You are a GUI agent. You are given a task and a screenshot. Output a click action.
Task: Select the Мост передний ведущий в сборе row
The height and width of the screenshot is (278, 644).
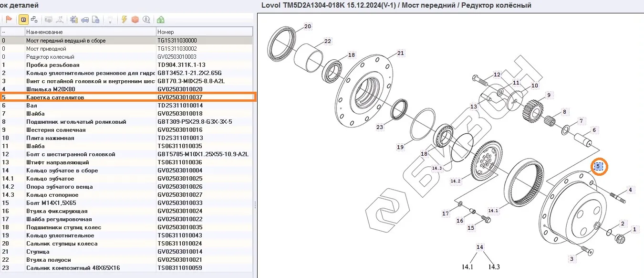[x=91, y=41]
